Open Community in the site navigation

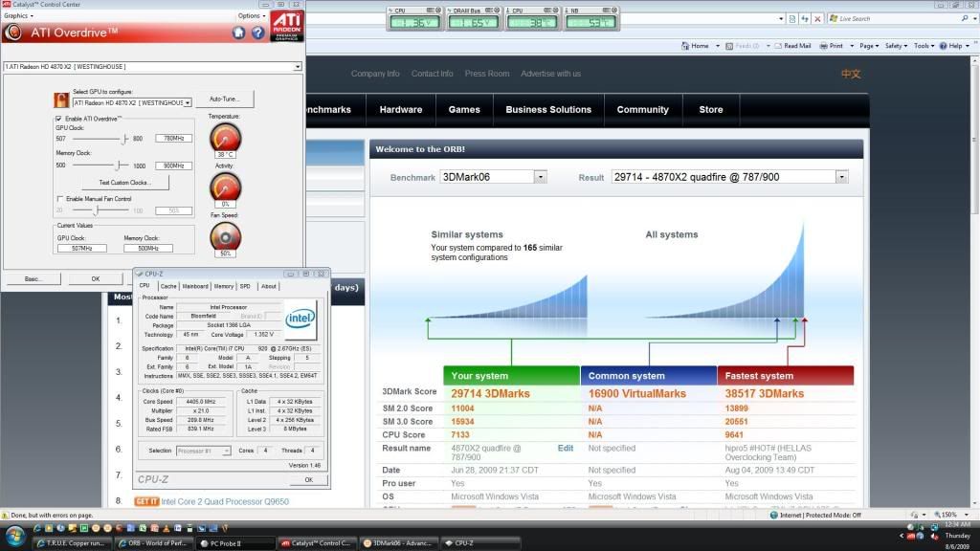[x=642, y=109]
